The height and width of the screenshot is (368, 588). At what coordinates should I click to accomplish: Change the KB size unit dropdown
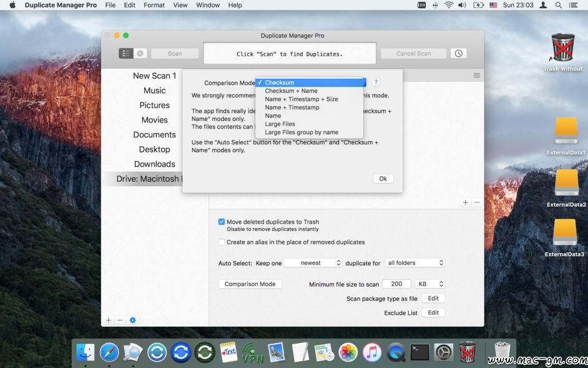pyautogui.click(x=429, y=284)
